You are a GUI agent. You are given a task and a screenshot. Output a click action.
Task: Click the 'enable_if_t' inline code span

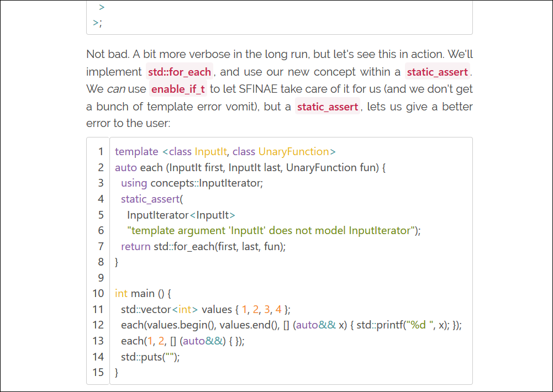[178, 89]
